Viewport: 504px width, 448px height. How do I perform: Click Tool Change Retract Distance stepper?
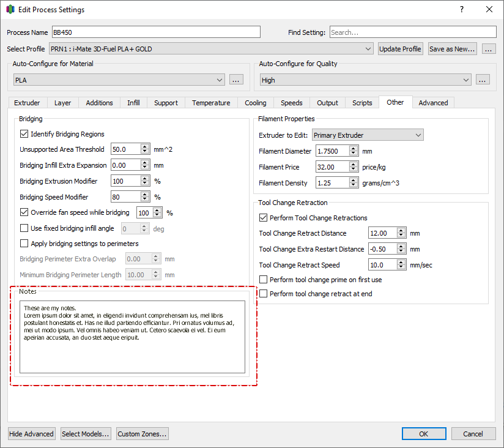401,233
